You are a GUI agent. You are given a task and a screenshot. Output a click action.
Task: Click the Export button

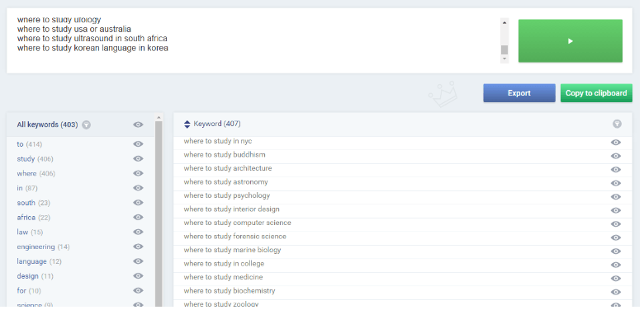(519, 93)
